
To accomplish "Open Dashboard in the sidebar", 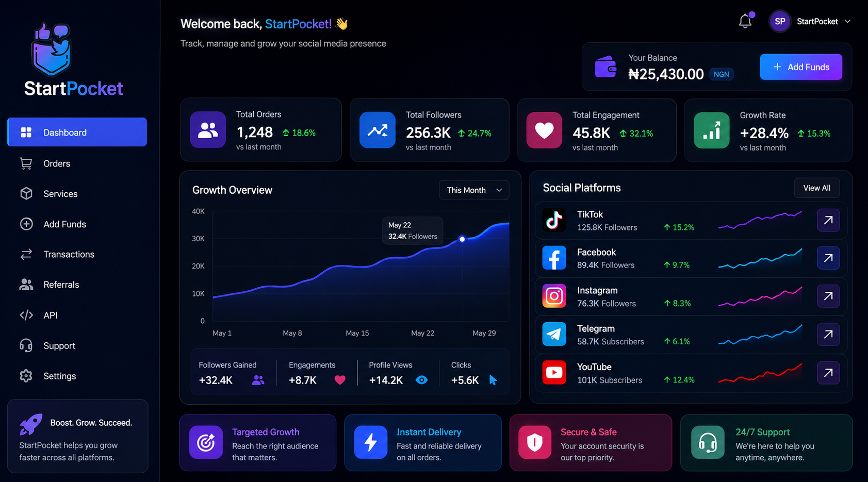I will tap(77, 132).
